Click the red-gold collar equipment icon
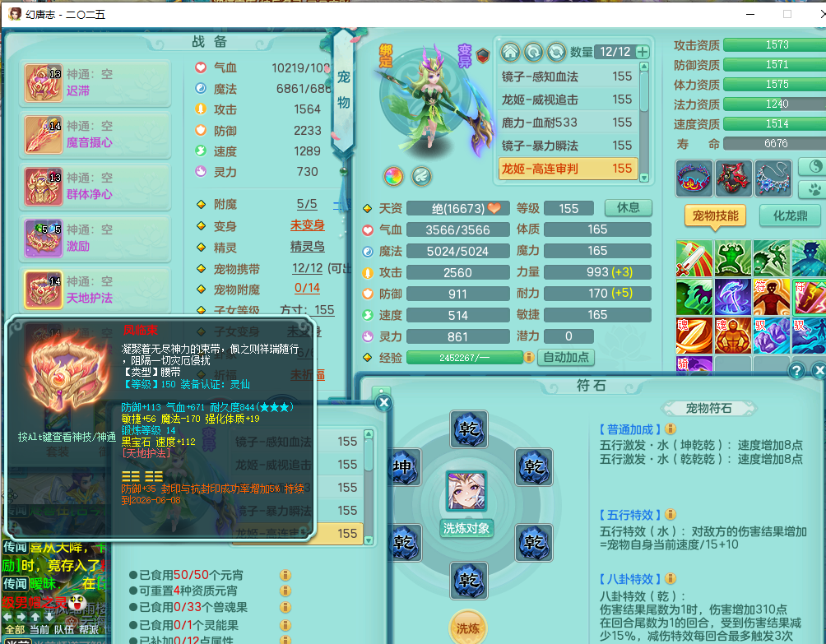Image resolution: width=826 pixels, height=644 pixels. [x=694, y=178]
